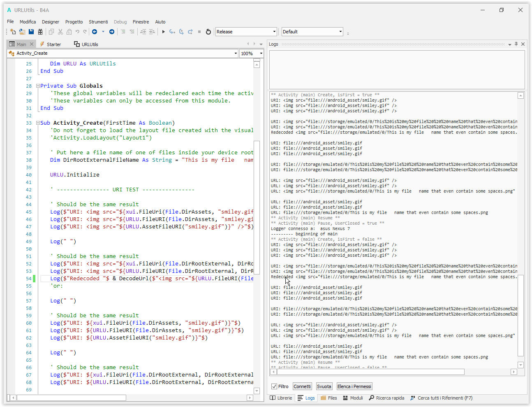Click the Open project folder icon
The width and height of the screenshot is (532, 407).
point(22,32)
